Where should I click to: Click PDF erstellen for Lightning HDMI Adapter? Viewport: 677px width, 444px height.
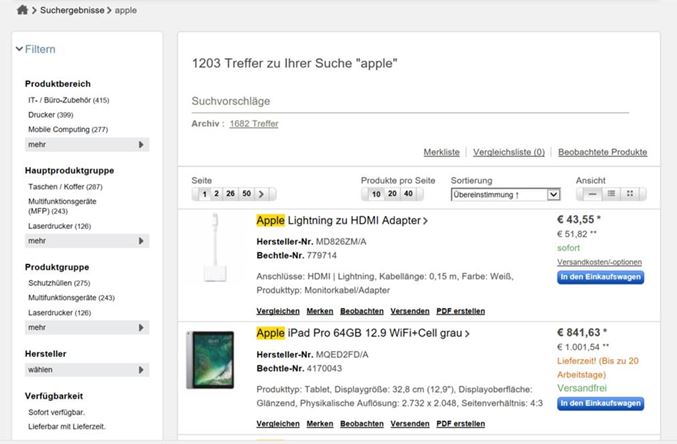(x=461, y=311)
